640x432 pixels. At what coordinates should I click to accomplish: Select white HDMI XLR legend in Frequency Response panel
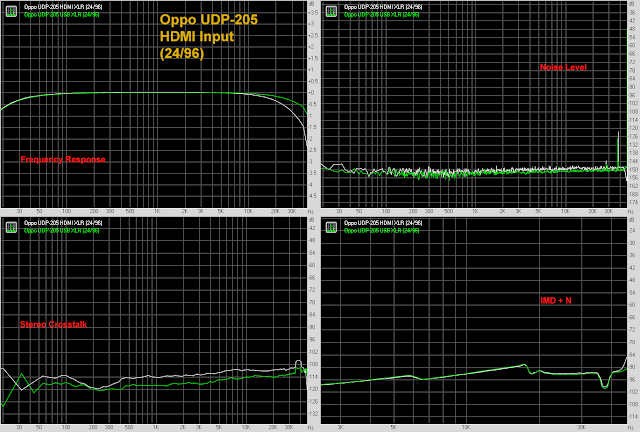click(63, 7)
